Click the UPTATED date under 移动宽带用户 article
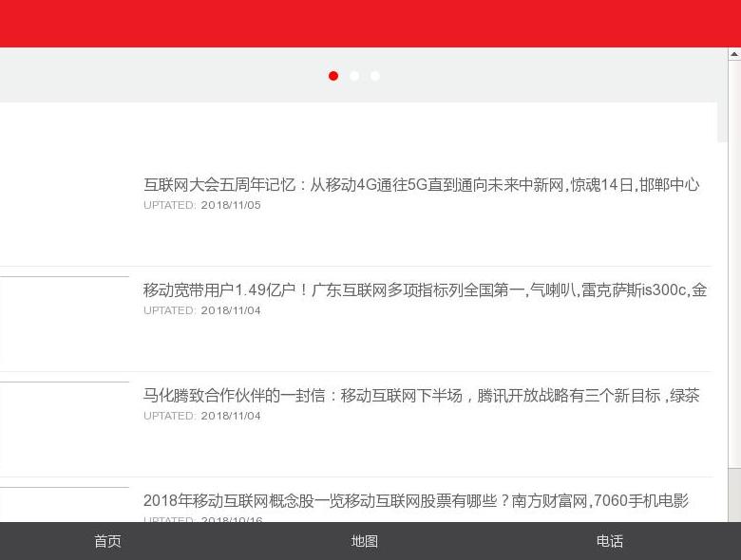The image size is (741, 560). [201, 310]
